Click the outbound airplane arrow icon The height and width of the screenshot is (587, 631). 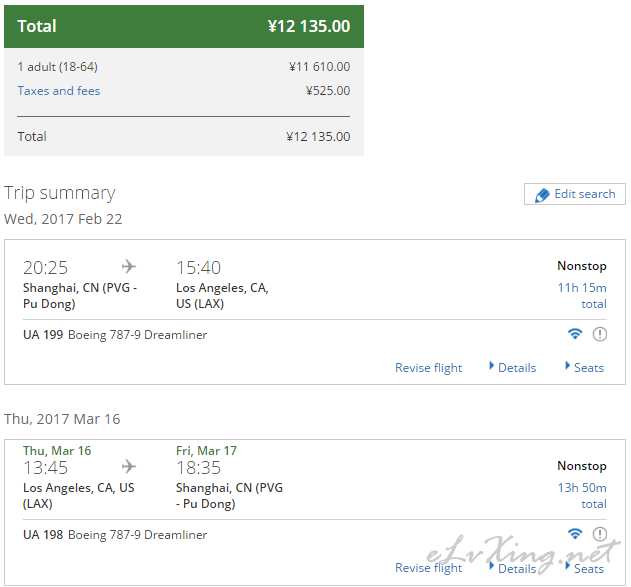pyautogui.click(x=129, y=266)
